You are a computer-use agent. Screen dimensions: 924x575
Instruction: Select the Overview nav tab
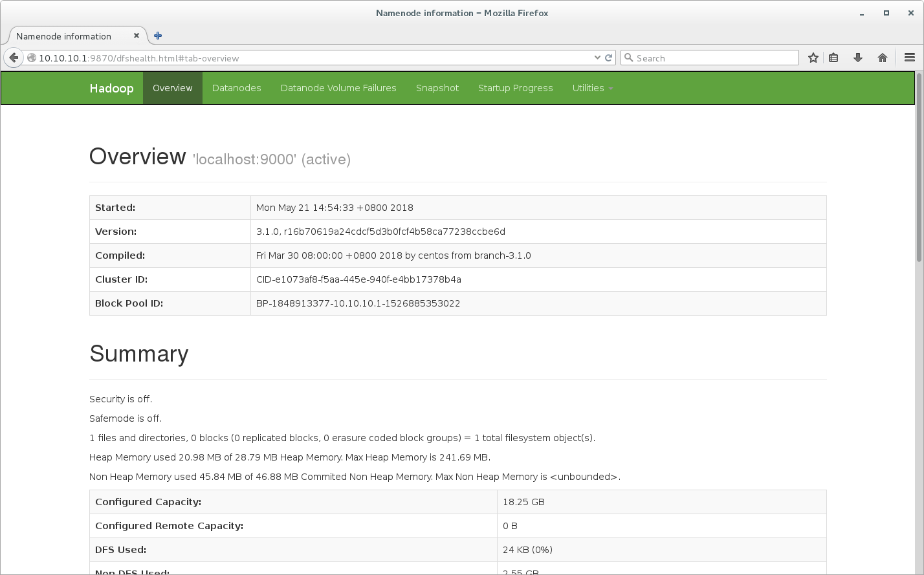click(173, 88)
